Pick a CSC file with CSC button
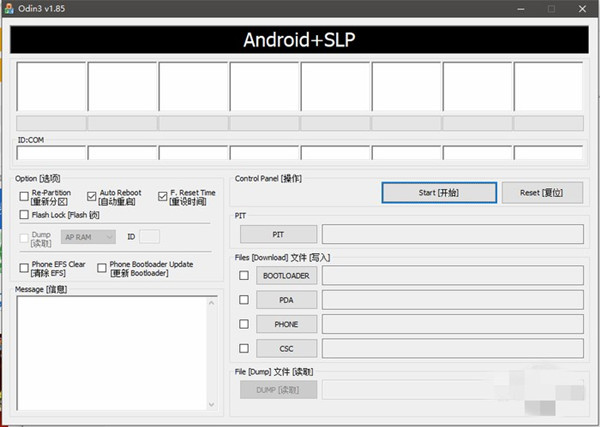Viewport: 600px width, 427px height. point(286,349)
